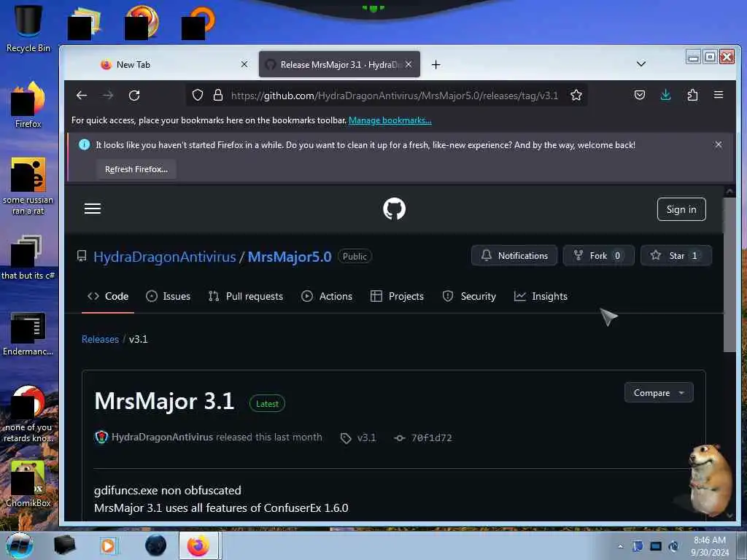Open the Windows Start button
Screen dimensions: 747x560
click(19, 545)
